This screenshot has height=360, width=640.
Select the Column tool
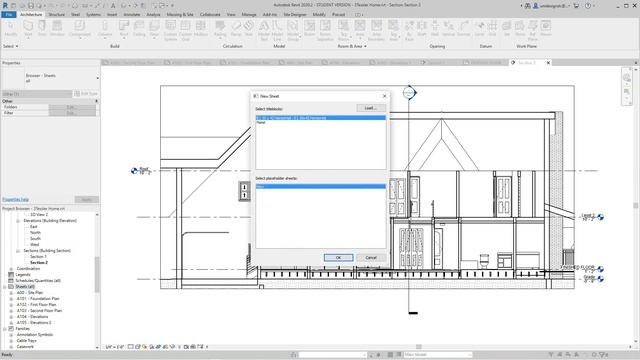click(x=105, y=29)
